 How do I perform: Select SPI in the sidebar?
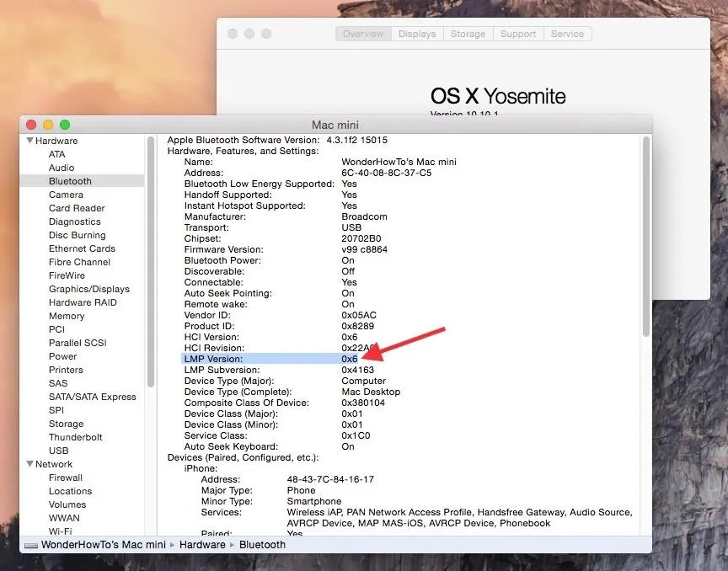[56, 410]
